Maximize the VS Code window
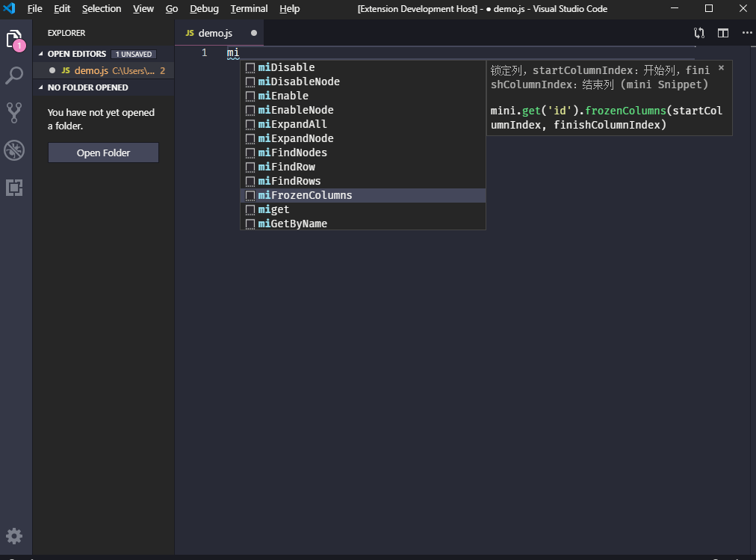 point(709,8)
